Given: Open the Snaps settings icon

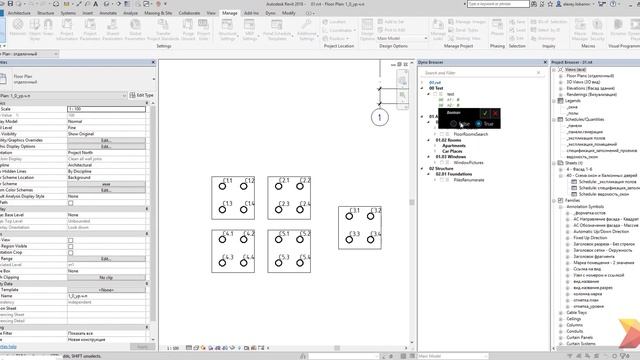Looking at the screenshot, I should point(48,27).
